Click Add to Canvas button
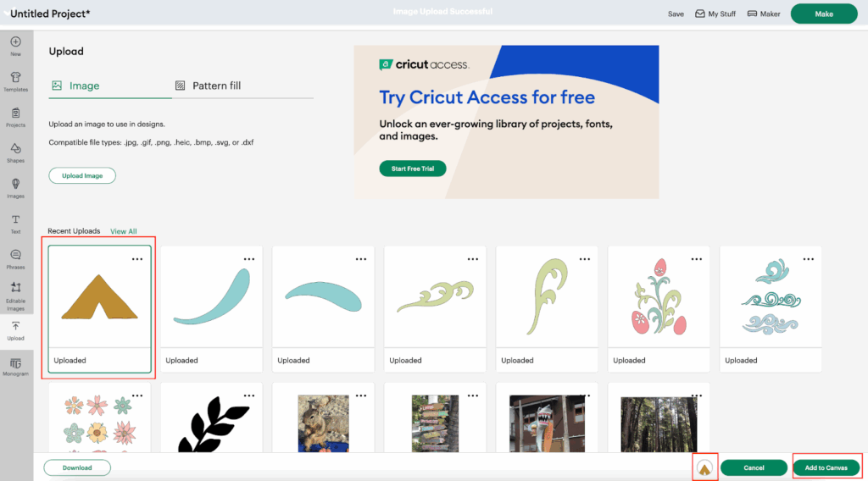Image resolution: width=868 pixels, height=481 pixels. [825, 467]
